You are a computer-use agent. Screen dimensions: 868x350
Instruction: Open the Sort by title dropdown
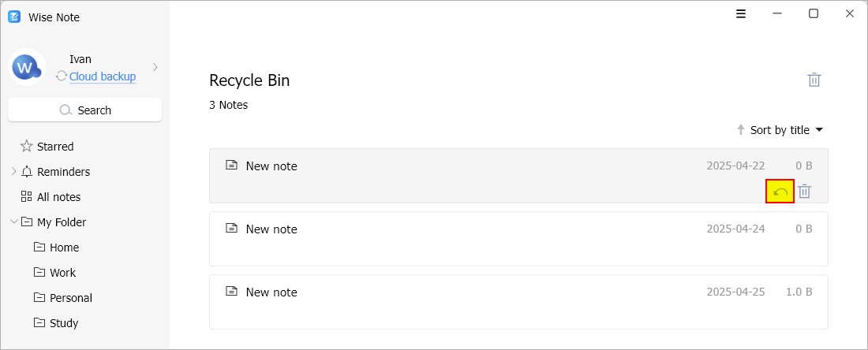[x=787, y=130]
